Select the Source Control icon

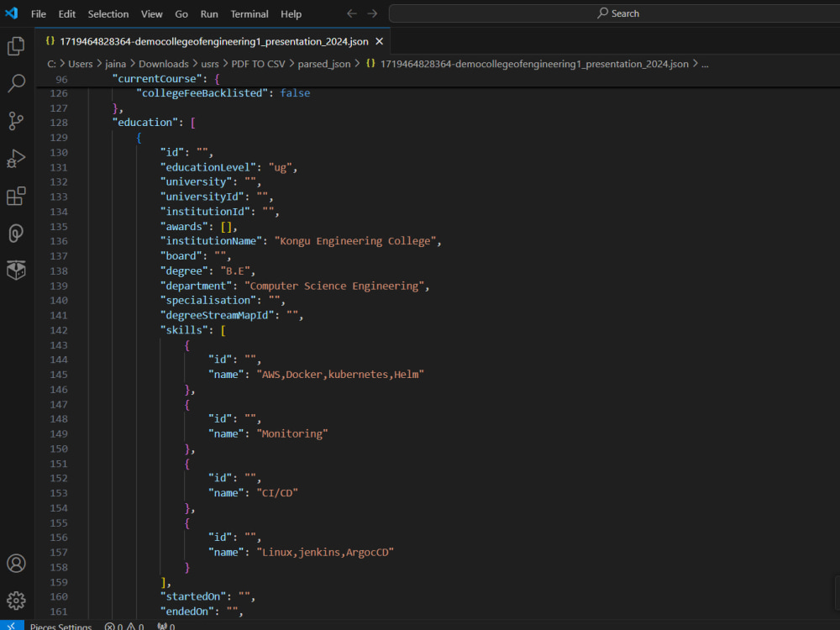15,121
